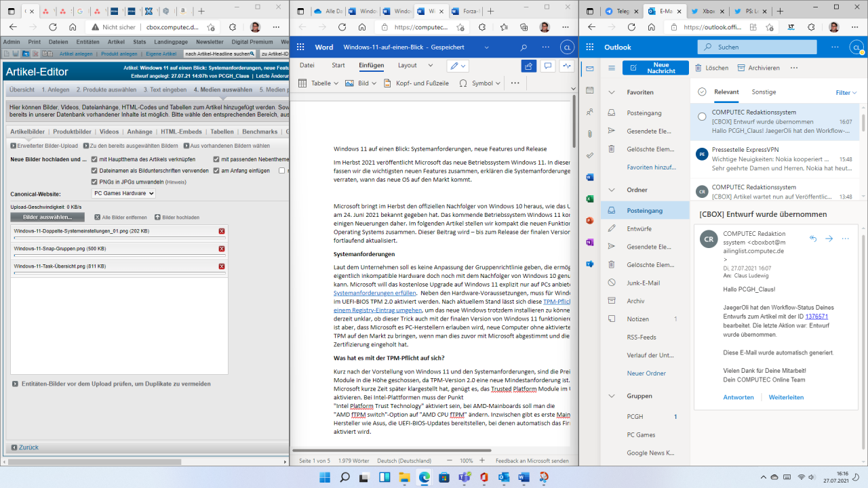Image resolution: width=868 pixels, height=488 pixels.
Task: Open article ID 1376571 link in email
Action: click(816, 317)
